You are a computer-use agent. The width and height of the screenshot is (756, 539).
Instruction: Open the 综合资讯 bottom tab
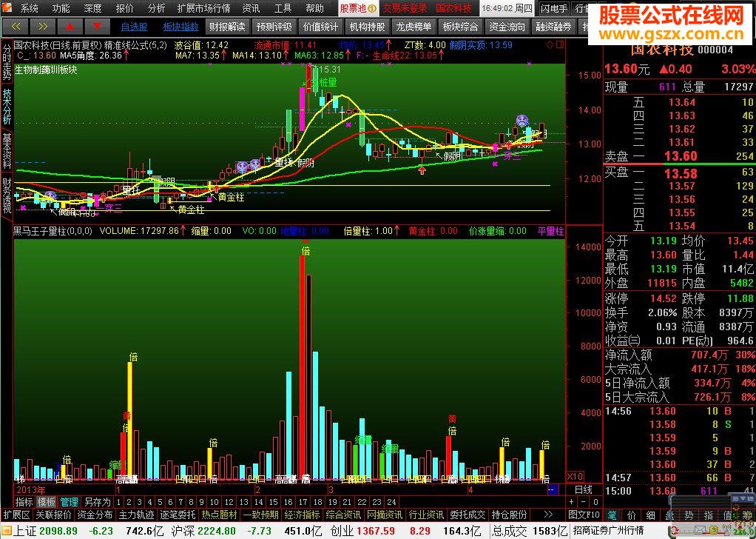tap(344, 515)
